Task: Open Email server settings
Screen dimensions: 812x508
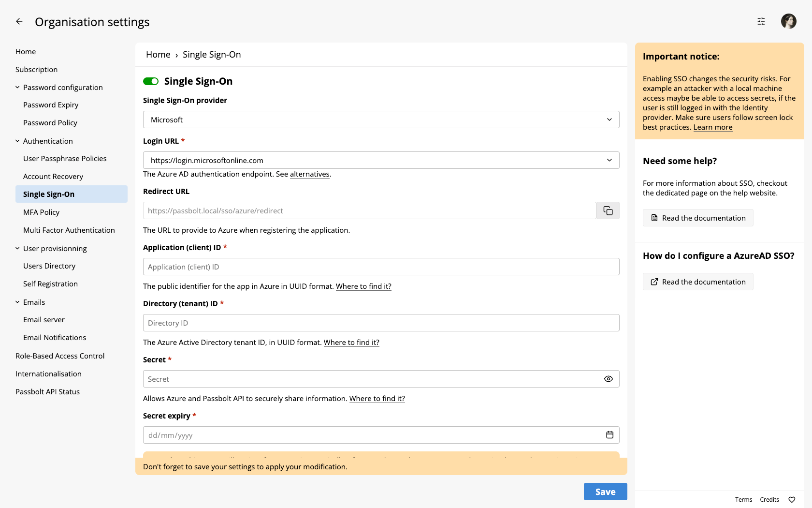Action: tap(43, 320)
